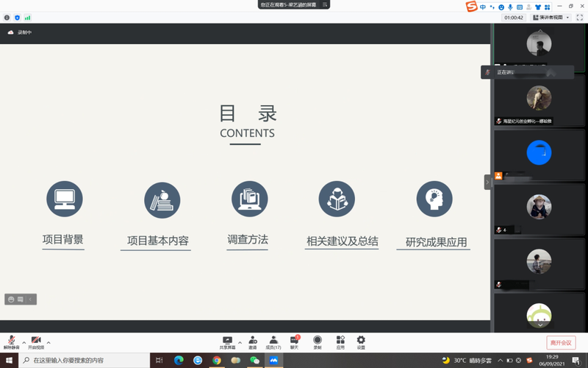Collapse the participant video side panel
588x368 pixels.
click(487, 182)
